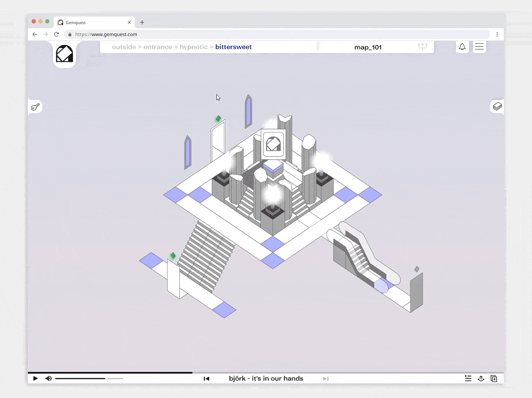Click the share icon in player bar
532x398 pixels.
tap(481, 378)
